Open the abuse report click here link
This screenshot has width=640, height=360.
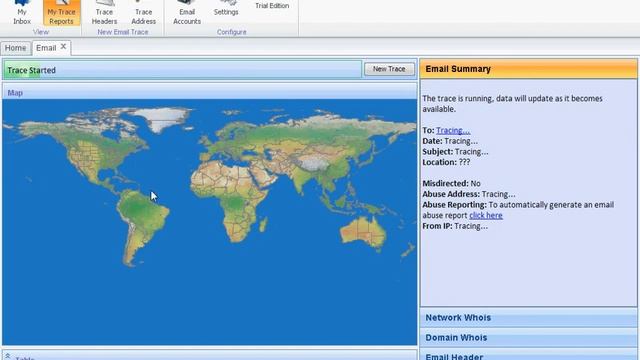(486, 215)
